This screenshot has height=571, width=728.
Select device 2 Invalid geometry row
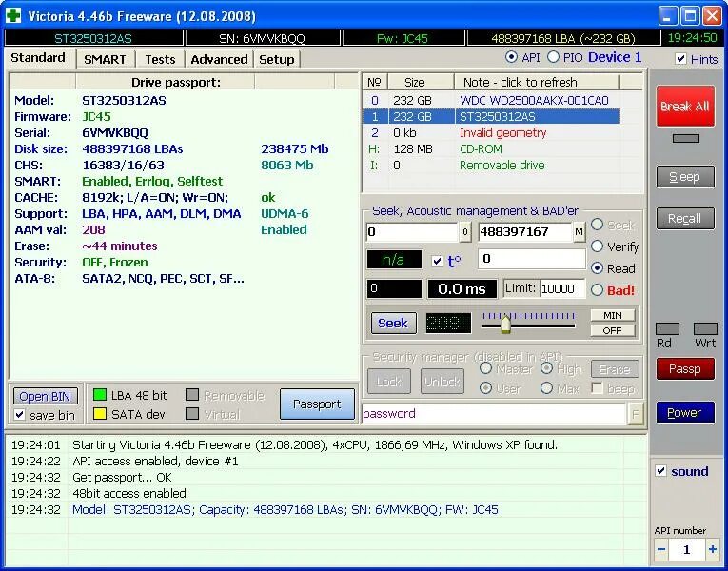[x=491, y=133]
